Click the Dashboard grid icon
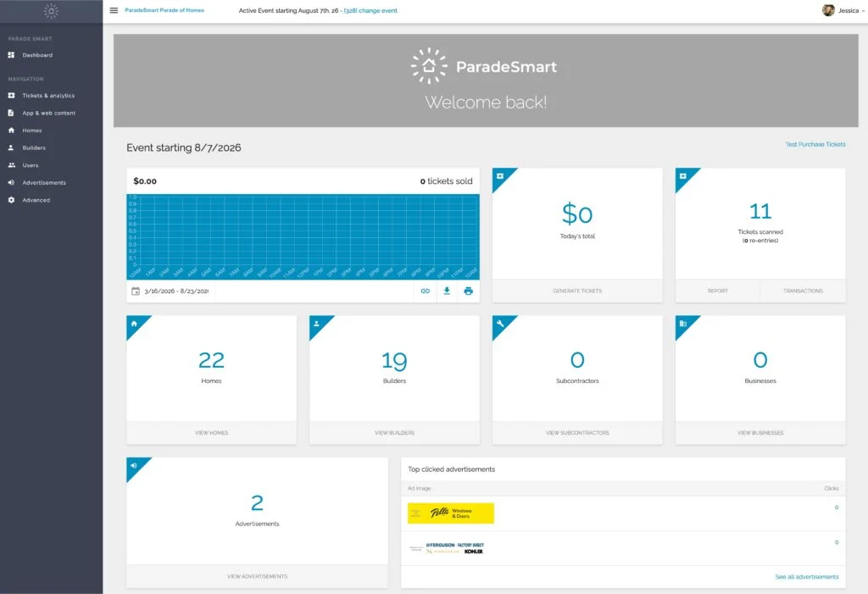Image resolution: width=868 pixels, height=594 pixels. pos(11,55)
